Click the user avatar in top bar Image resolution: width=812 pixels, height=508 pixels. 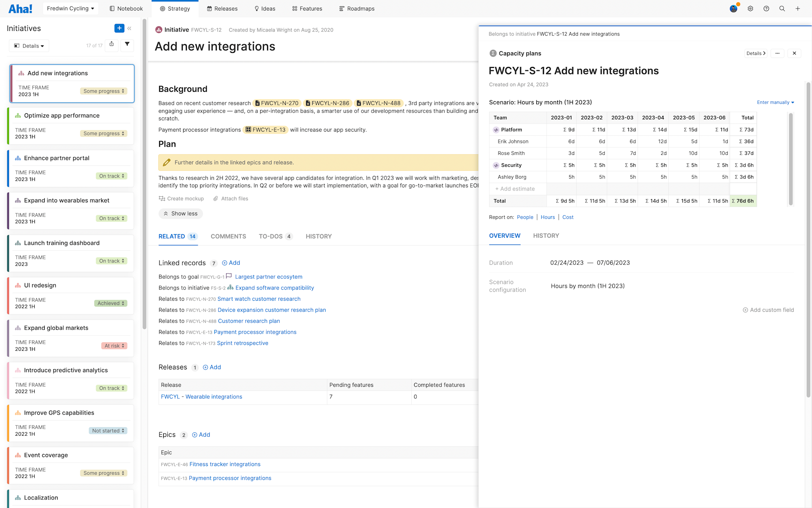coord(734,9)
